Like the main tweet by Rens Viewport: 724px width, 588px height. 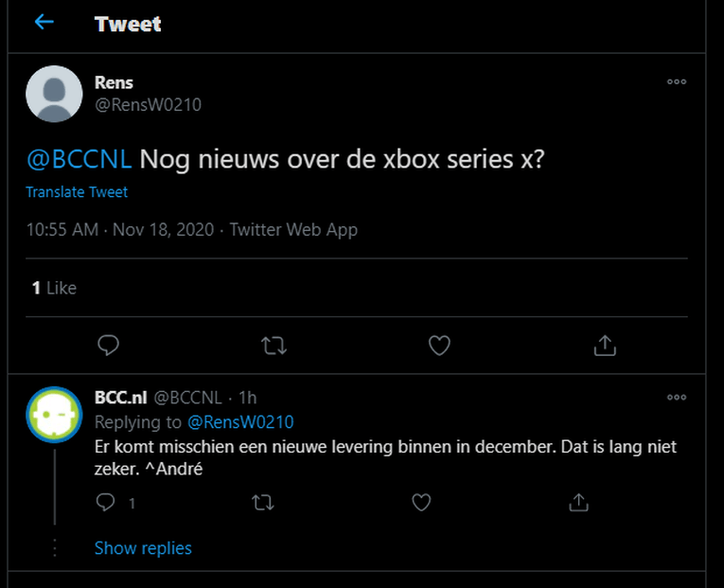pos(439,346)
